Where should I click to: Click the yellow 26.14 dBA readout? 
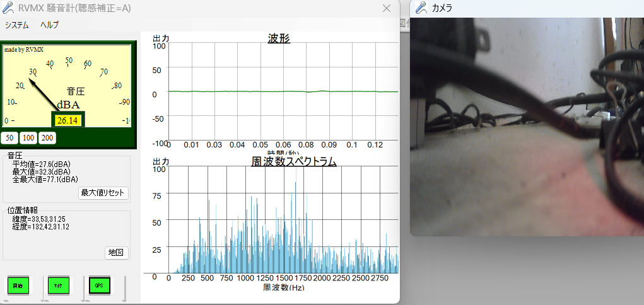68,120
